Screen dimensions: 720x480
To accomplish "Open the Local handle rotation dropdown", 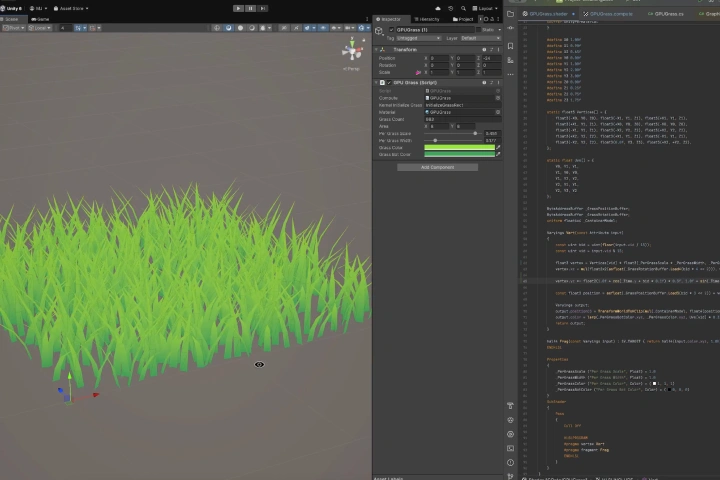I will click(x=39, y=28).
